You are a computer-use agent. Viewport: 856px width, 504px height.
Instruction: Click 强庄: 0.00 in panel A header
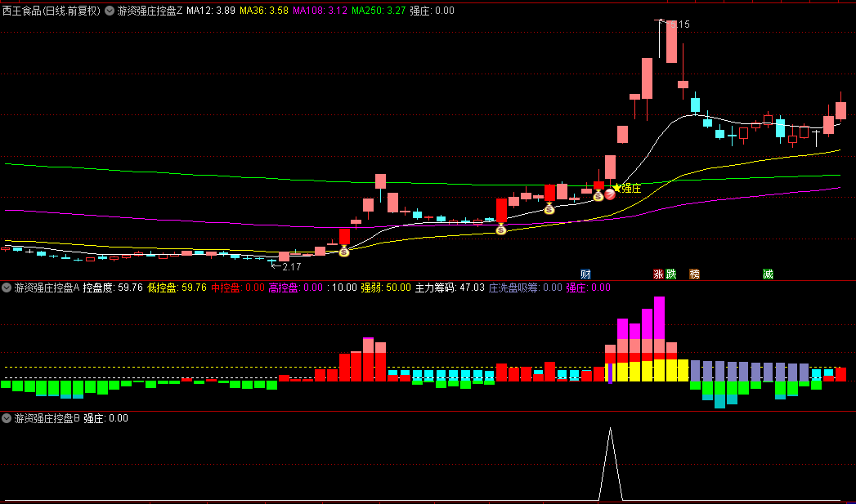[x=588, y=288]
